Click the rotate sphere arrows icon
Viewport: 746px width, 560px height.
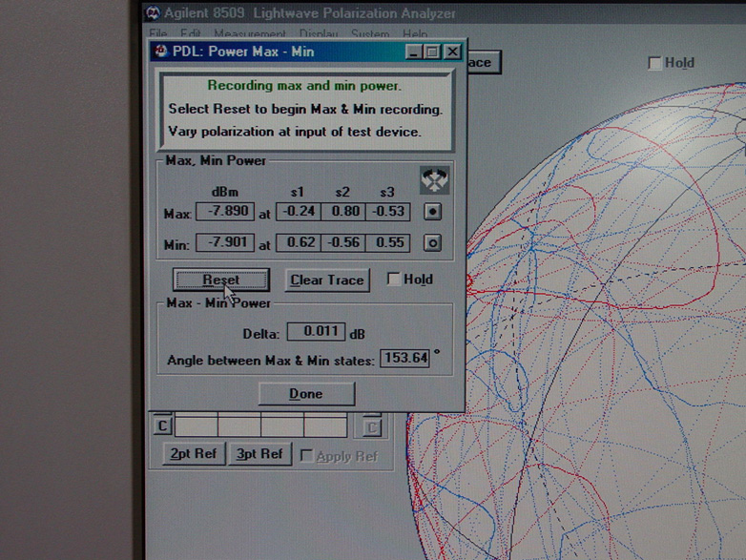[x=434, y=180]
